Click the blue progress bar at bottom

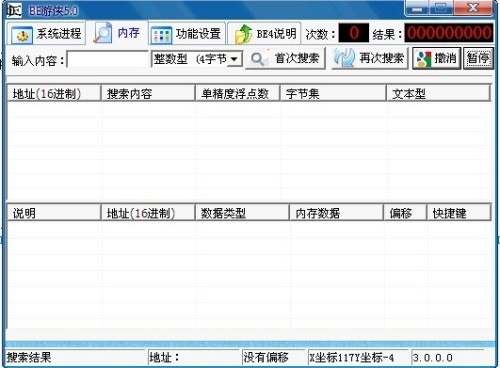point(249,344)
